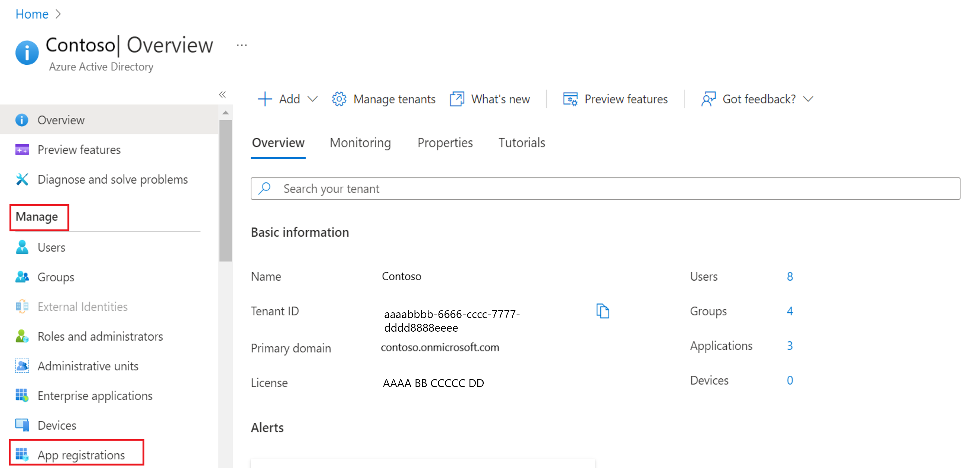
Task: Click the App registrations icon
Action: [x=22, y=454]
